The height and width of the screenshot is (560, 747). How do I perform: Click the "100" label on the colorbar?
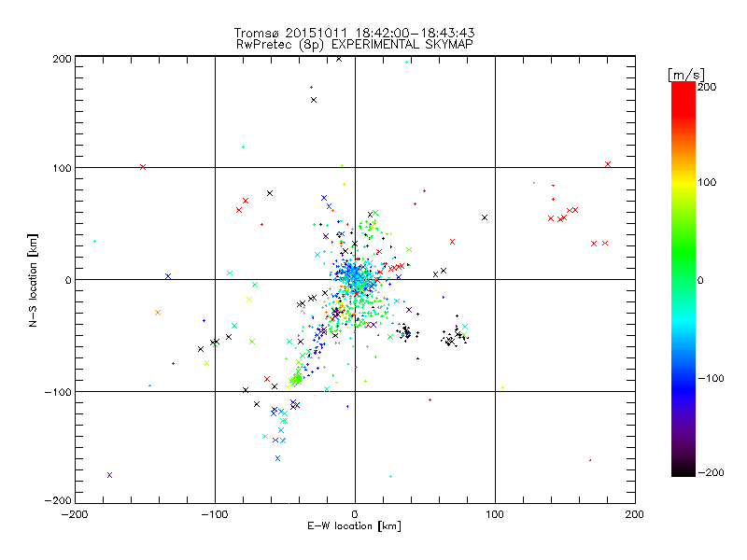tap(707, 182)
